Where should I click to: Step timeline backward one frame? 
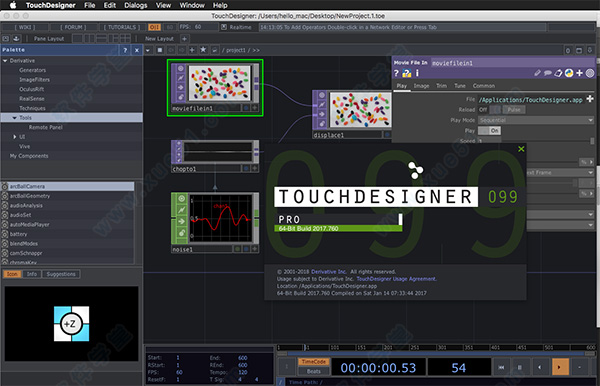click(x=540, y=367)
